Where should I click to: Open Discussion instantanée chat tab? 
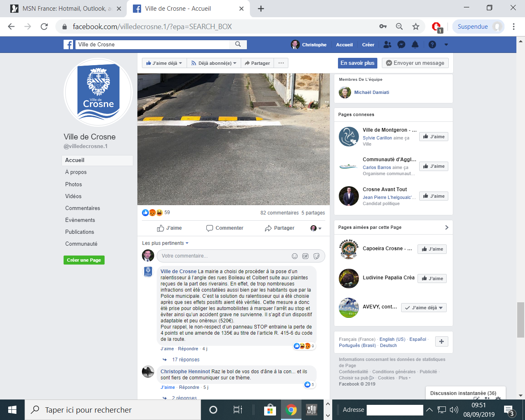tap(466, 393)
